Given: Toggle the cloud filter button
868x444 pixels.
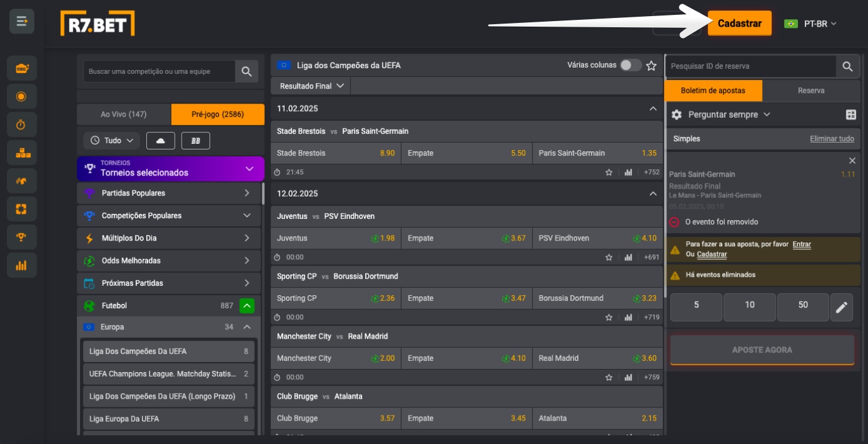Looking at the screenshot, I should (x=161, y=141).
